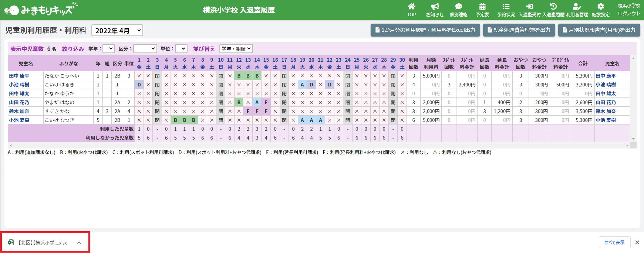Go to TOP home icon
This screenshot has height=253, width=644.
pyautogui.click(x=411, y=7)
